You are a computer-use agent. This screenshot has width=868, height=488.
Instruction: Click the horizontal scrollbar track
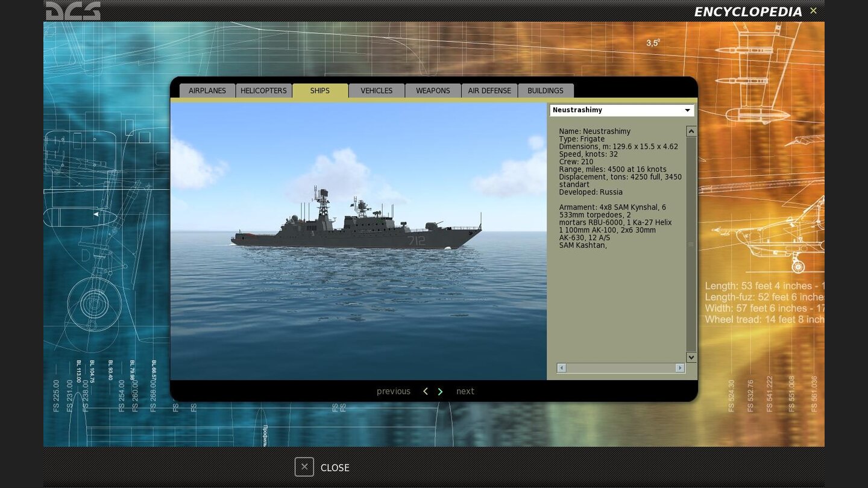click(x=621, y=368)
